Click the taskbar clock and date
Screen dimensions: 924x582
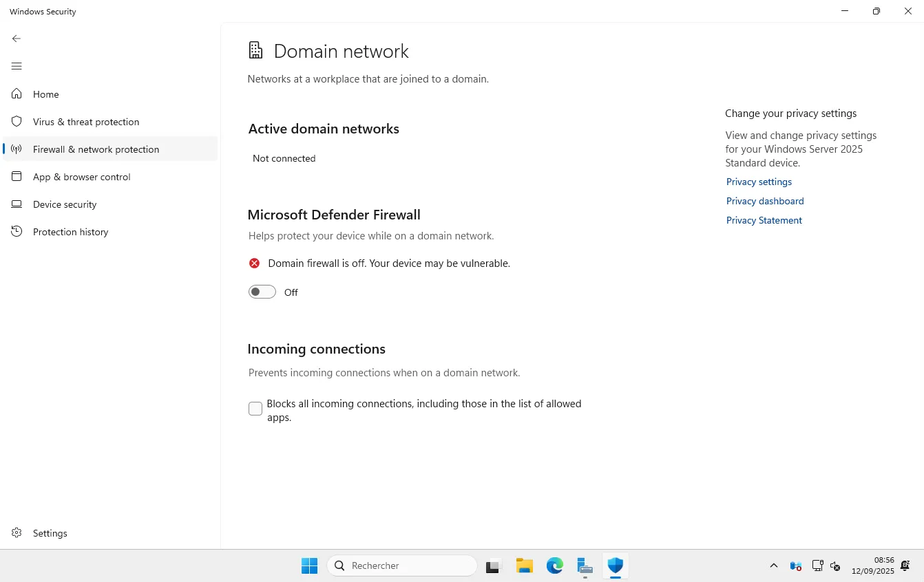(x=872, y=565)
